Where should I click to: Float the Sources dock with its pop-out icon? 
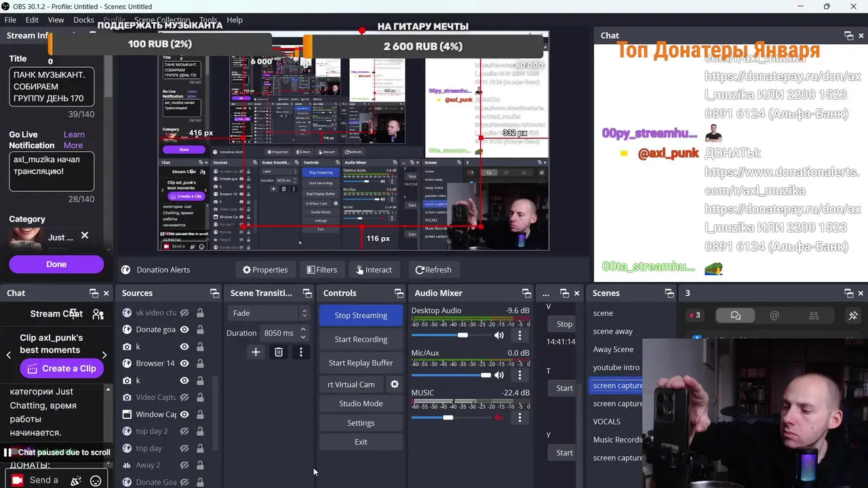click(215, 293)
